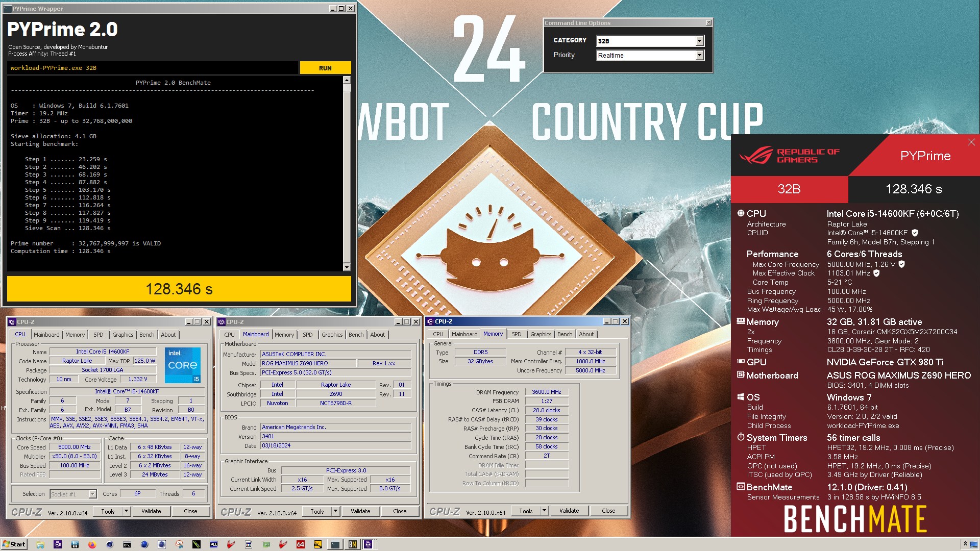This screenshot has width=980, height=551.
Task: Open the PLL taskbar icon
Action: click(214, 544)
